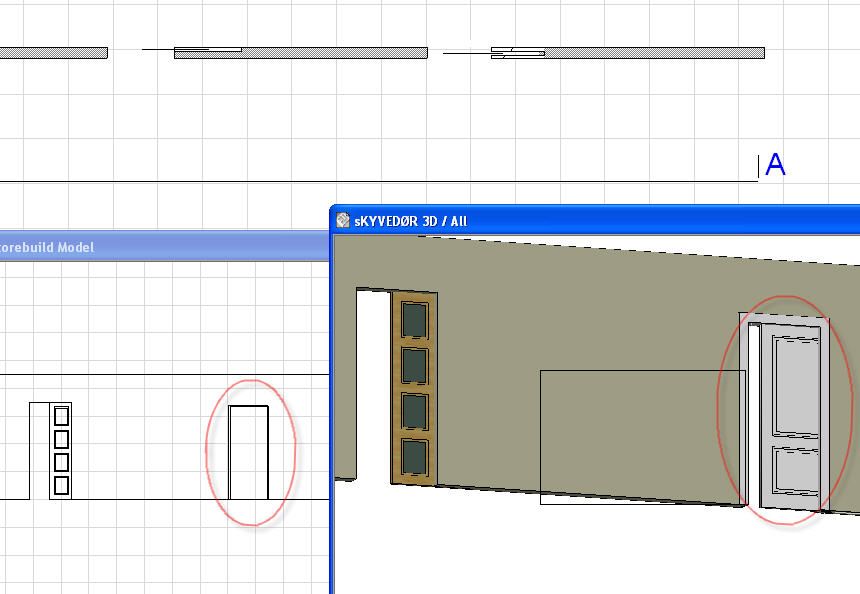
Task: Select the plain door outline in elevation
Action: [x=248, y=452]
